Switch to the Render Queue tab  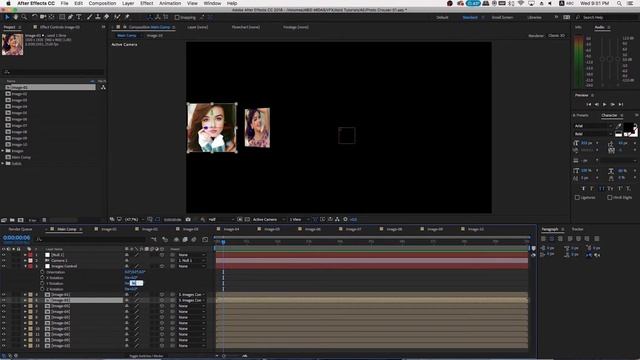point(20,229)
